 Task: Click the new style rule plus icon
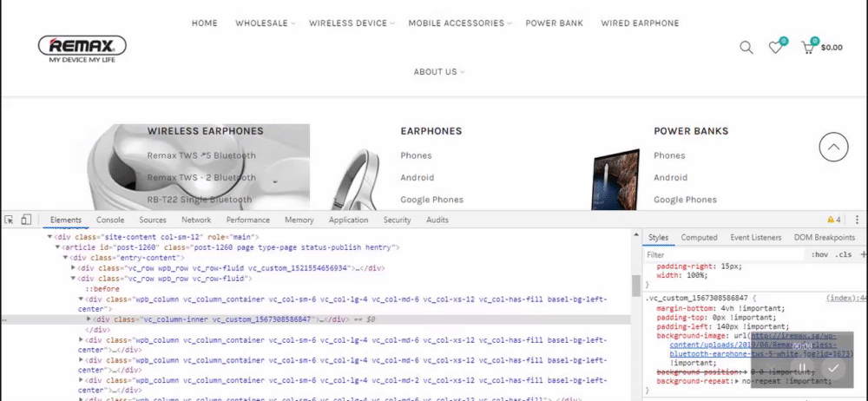pyautogui.click(x=863, y=255)
